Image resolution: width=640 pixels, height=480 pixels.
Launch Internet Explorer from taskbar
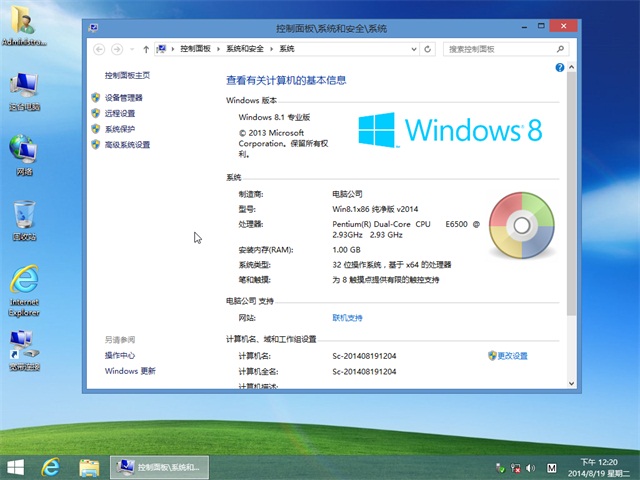pos(51,467)
